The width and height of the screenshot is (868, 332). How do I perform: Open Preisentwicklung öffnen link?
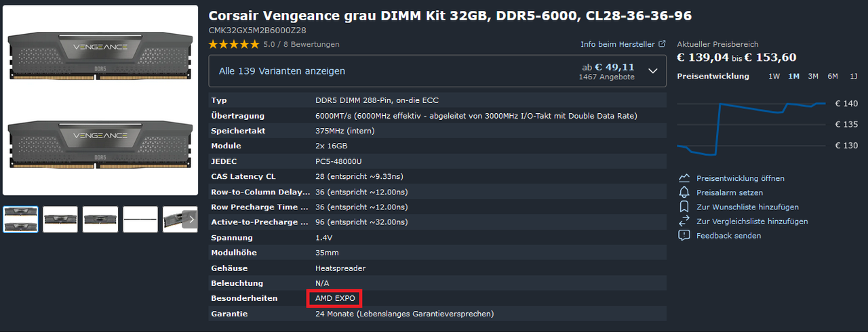pos(741,178)
